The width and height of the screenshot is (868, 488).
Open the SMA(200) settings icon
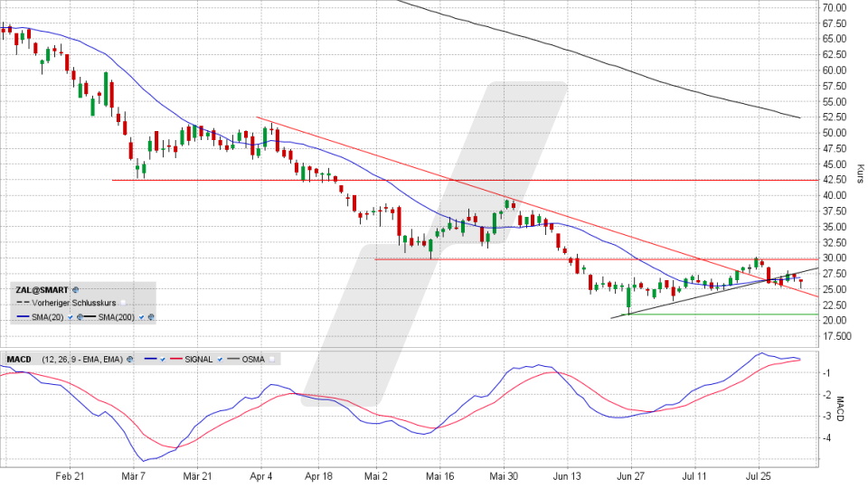tap(151, 317)
